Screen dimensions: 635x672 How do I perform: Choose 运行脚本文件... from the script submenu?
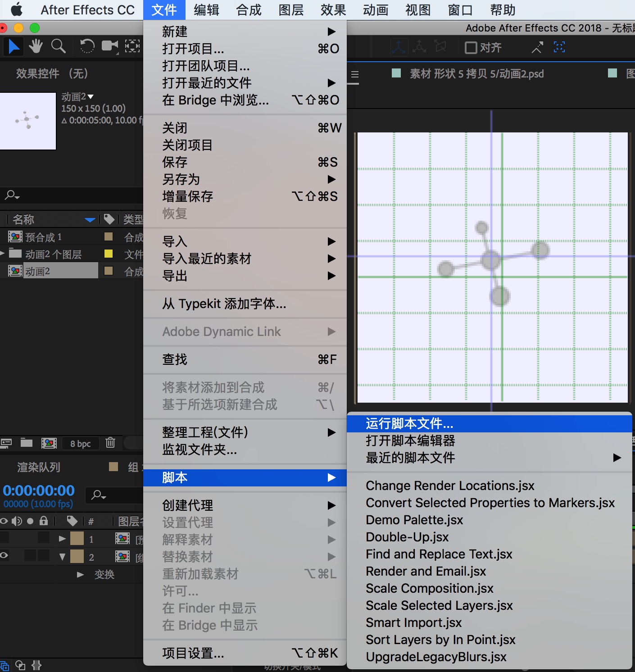coord(490,423)
